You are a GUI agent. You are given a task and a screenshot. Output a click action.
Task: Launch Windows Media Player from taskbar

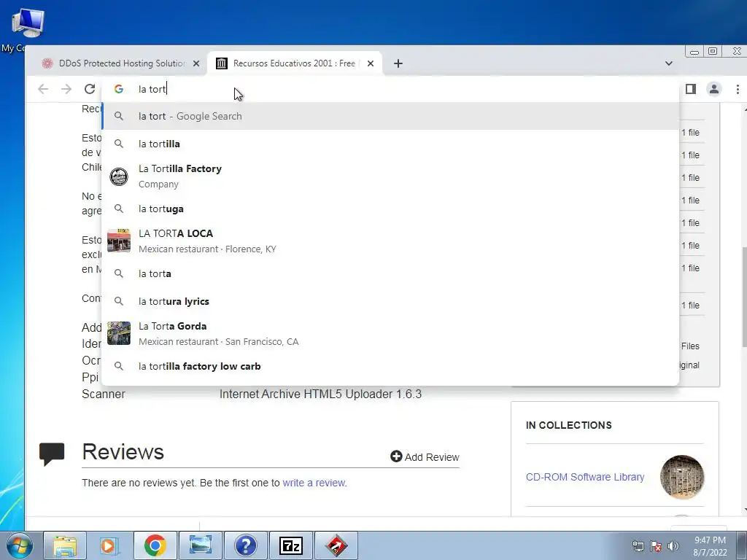tap(109, 545)
